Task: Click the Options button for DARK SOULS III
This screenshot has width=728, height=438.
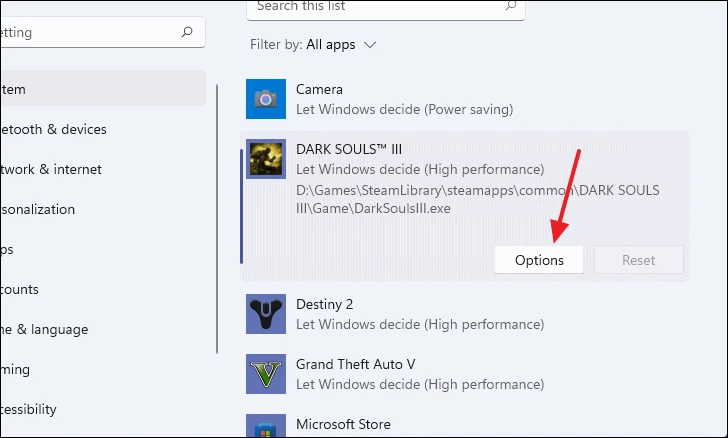Action: point(539,260)
